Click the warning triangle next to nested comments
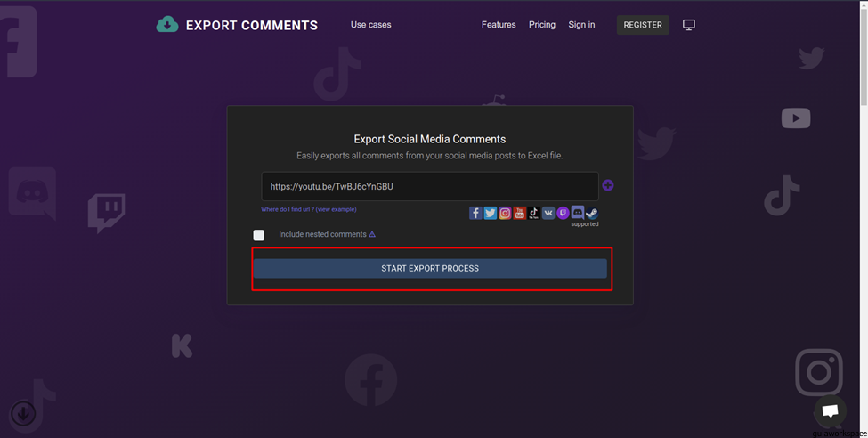Image resolution: width=868 pixels, height=438 pixels. (x=372, y=234)
